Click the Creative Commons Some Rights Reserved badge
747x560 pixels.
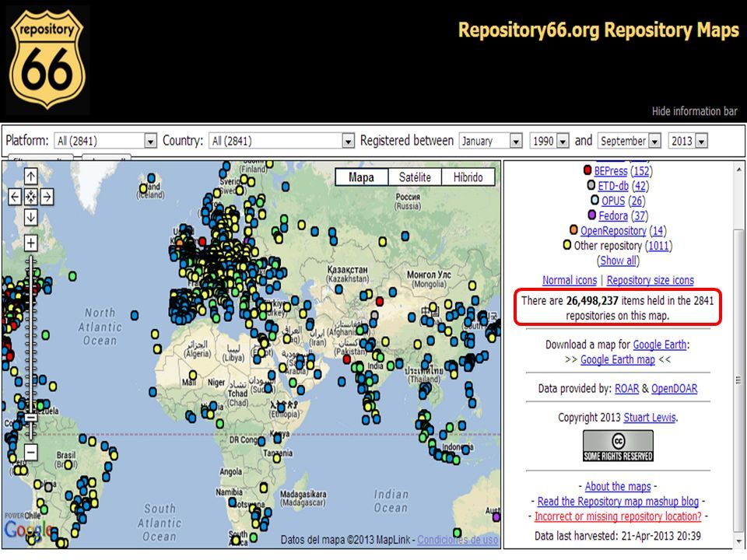coord(618,446)
